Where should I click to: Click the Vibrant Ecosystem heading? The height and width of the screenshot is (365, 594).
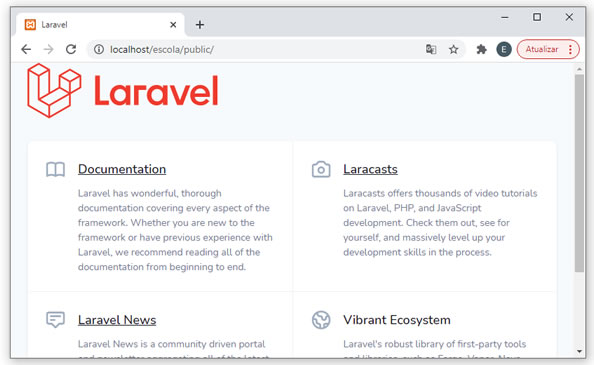397,320
